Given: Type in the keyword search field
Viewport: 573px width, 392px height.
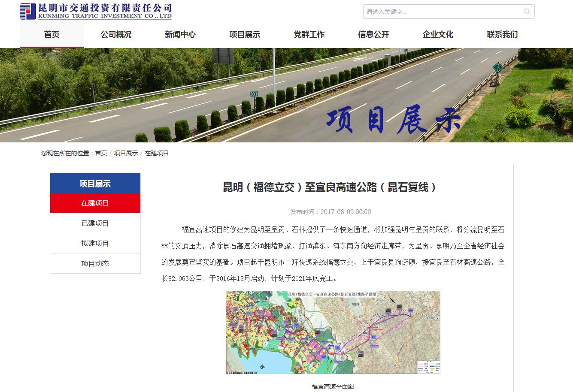Looking at the screenshot, I should (442, 12).
